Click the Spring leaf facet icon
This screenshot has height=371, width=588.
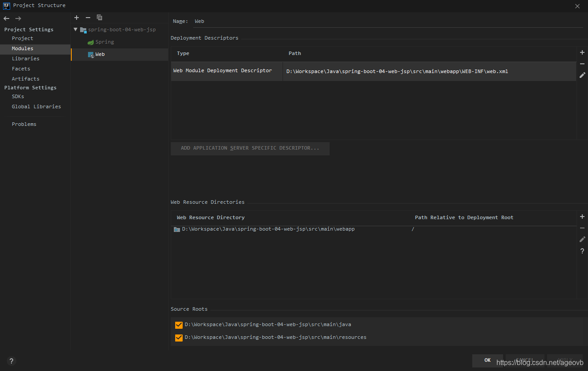pyautogui.click(x=91, y=42)
